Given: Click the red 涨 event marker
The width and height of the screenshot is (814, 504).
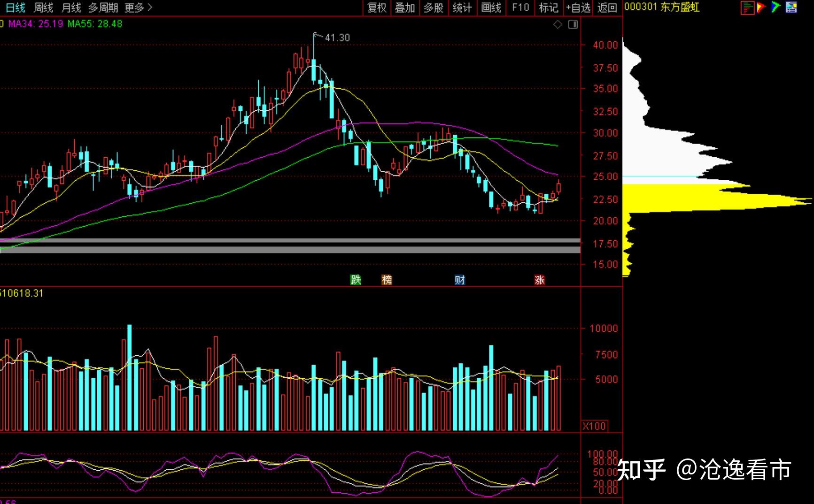Looking at the screenshot, I should coord(539,280).
